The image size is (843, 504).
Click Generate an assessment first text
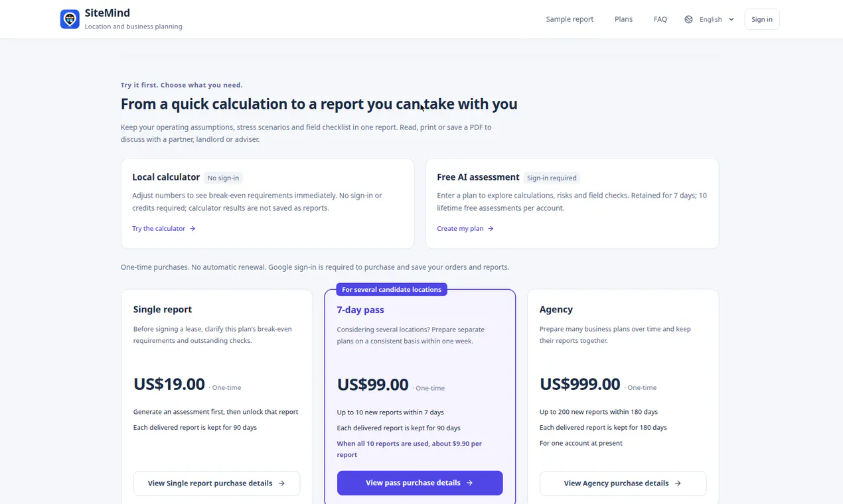(216, 412)
